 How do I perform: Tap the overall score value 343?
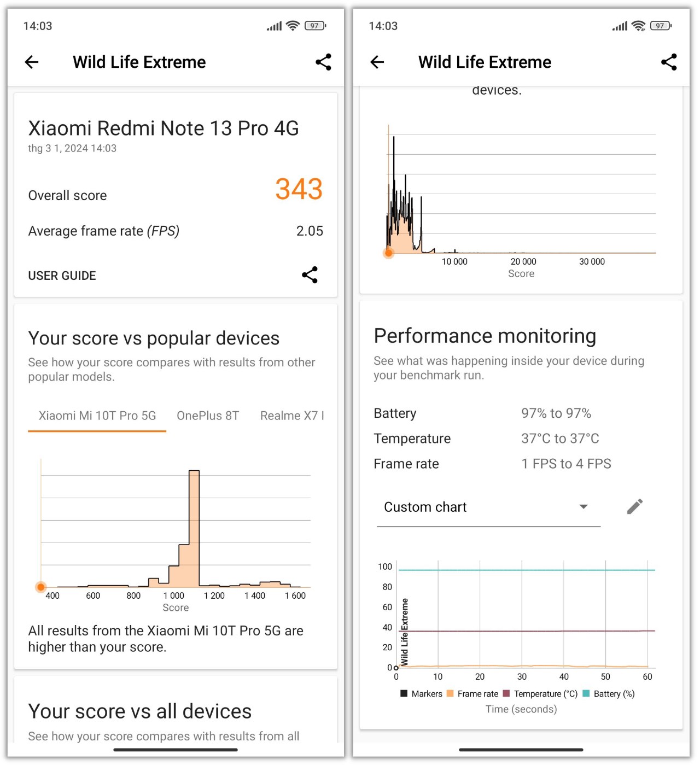pyautogui.click(x=299, y=189)
